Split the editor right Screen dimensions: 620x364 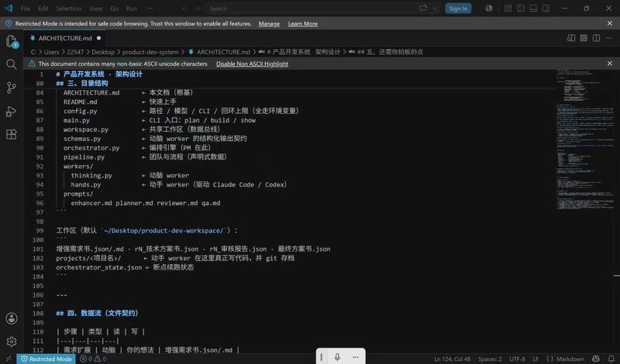click(596, 38)
